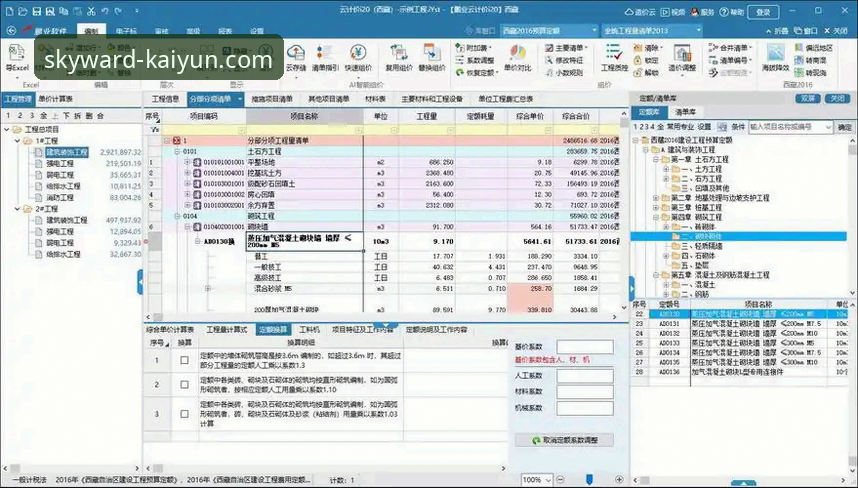
Task: Click the New file icon in quick toolbar
Action: coord(9,11)
